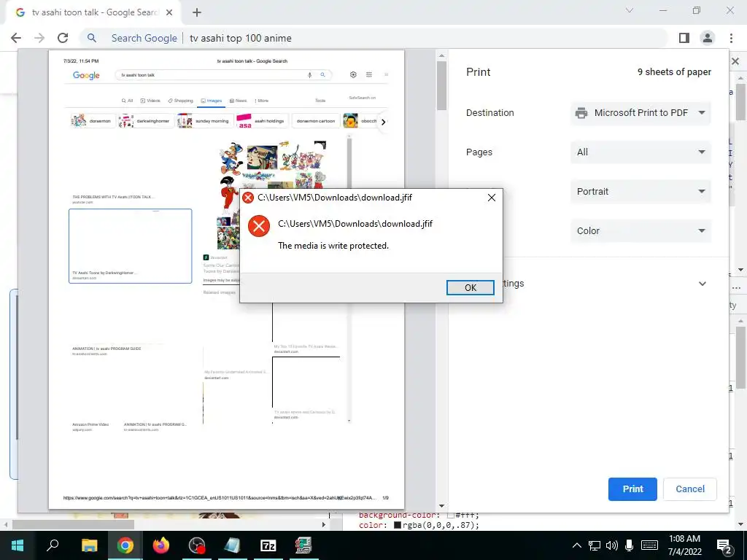Select the tv asahi toon talk browser tab
The height and width of the screenshot is (560, 747).
(94, 12)
